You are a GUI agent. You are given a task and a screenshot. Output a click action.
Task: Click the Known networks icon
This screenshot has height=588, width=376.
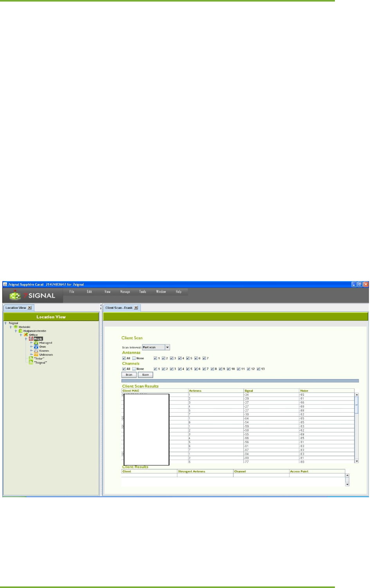coord(36,351)
